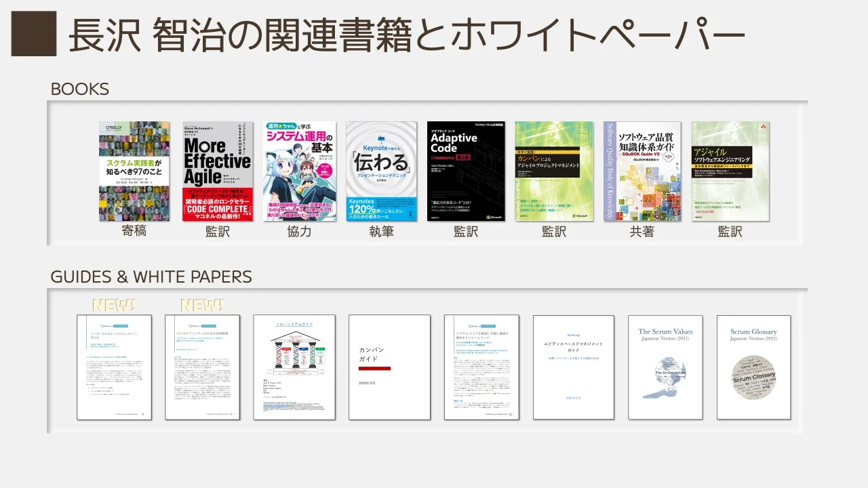Open the Scrum Glossary Japanese Version document
The image size is (868, 488).
click(753, 367)
